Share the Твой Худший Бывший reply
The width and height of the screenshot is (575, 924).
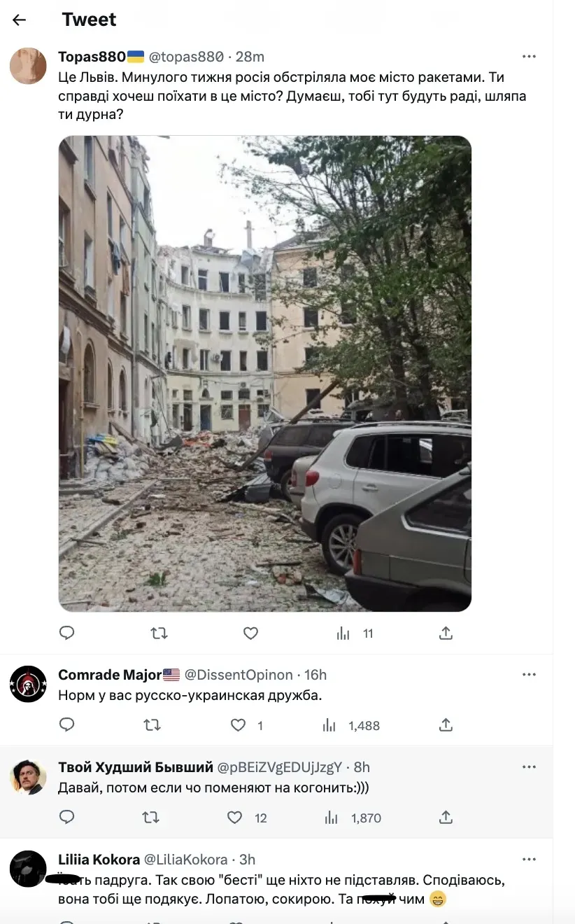[446, 817]
